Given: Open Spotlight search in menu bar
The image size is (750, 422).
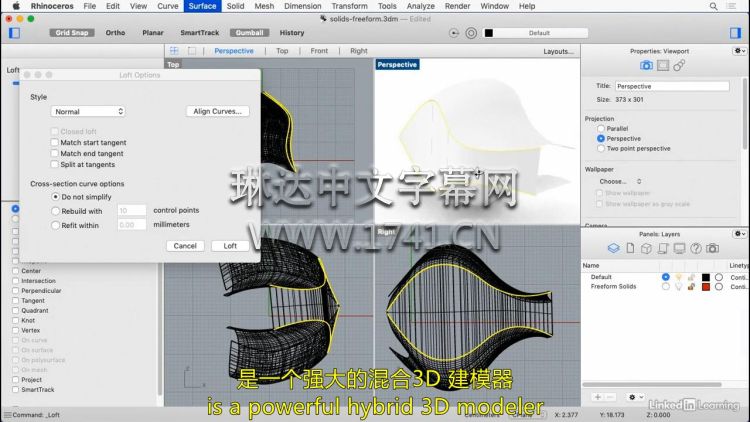Looking at the screenshot, I should tap(713, 6).
